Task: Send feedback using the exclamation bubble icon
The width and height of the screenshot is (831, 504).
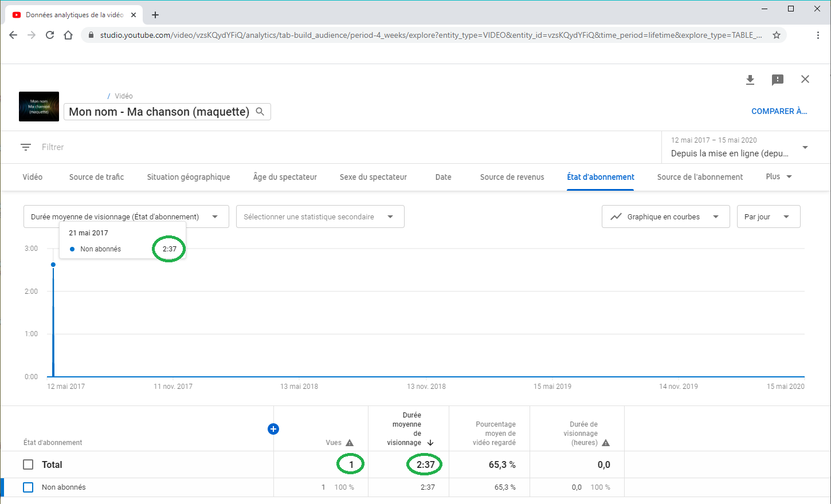Action: click(778, 80)
